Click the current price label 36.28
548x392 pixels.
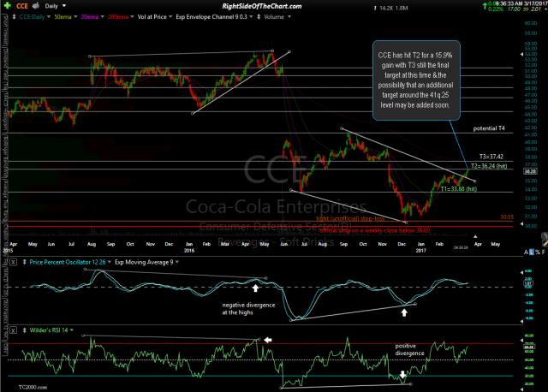(530, 171)
